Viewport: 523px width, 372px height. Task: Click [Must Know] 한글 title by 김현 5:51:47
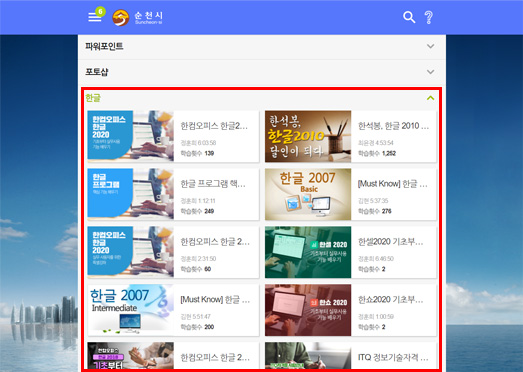215,299
